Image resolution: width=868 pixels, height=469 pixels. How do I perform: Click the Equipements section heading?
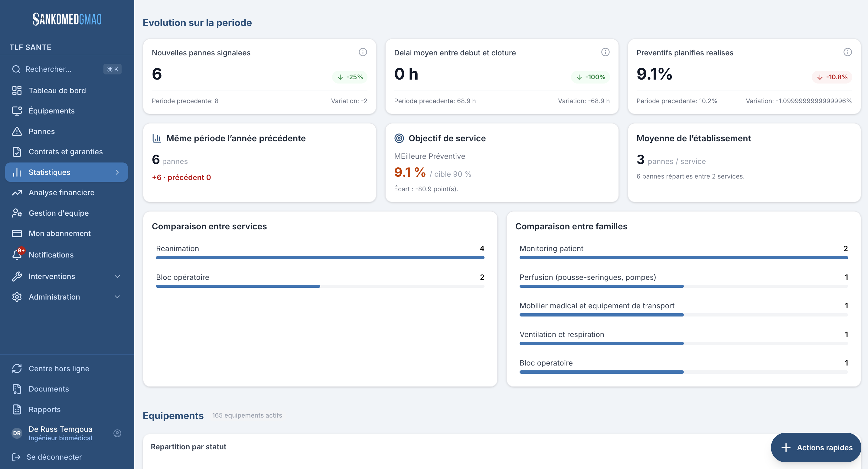click(x=173, y=415)
